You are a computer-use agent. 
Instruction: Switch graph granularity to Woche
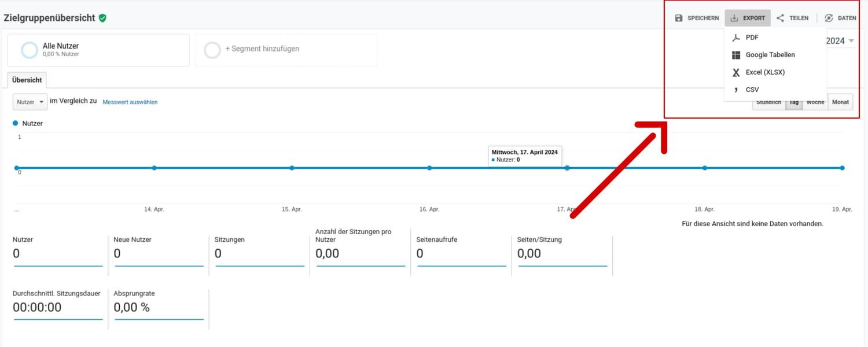815,102
